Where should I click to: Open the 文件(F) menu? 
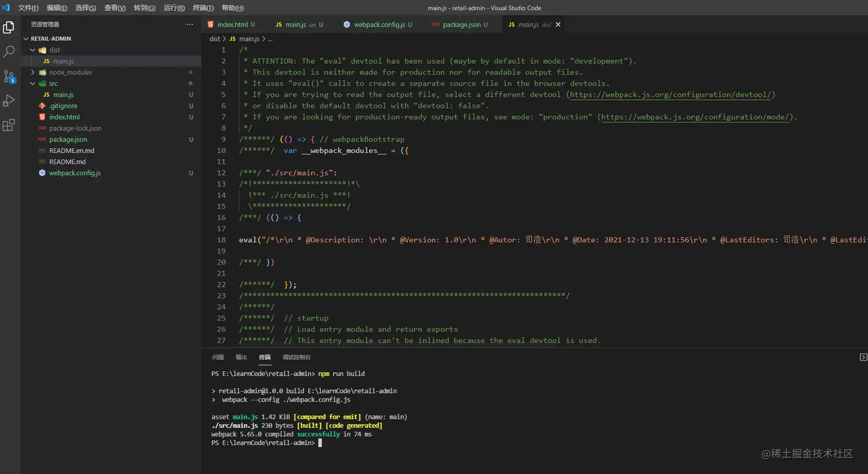tap(28, 8)
